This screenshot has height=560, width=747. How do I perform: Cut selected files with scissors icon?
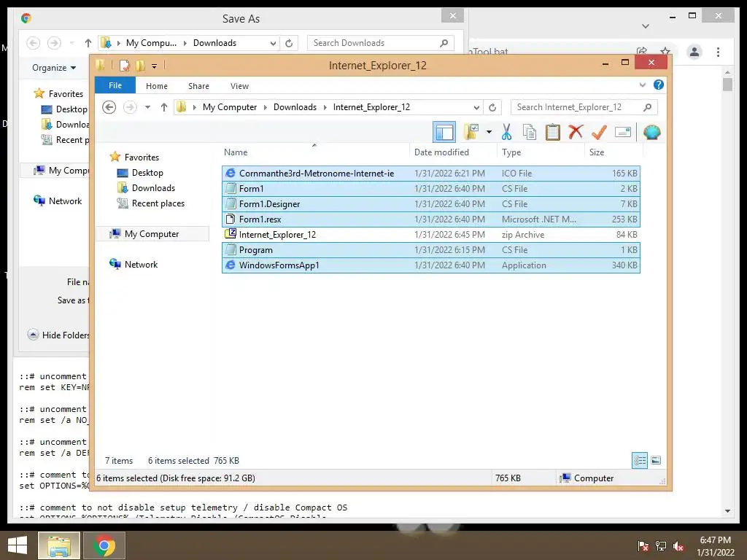coord(506,132)
